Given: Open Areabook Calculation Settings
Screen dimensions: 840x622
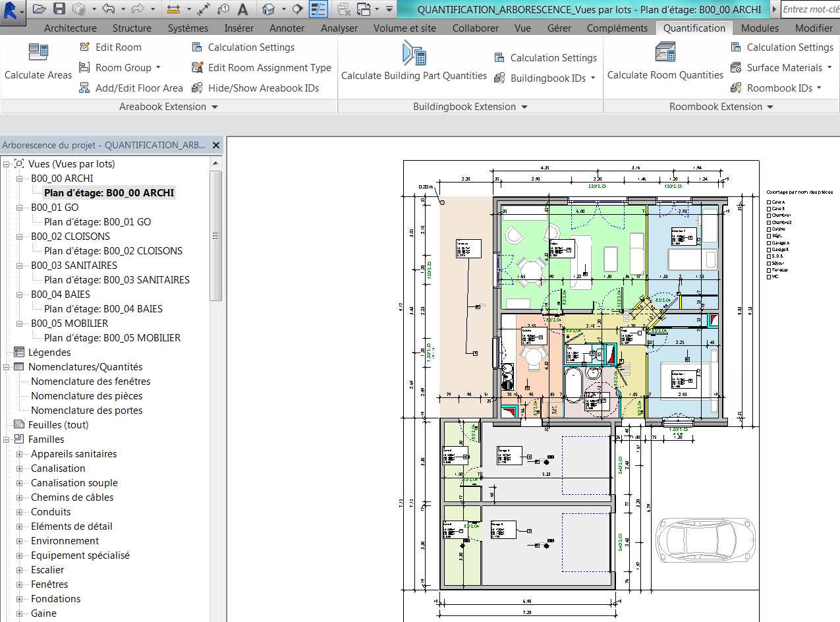Looking at the screenshot, I should [x=243, y=47].
